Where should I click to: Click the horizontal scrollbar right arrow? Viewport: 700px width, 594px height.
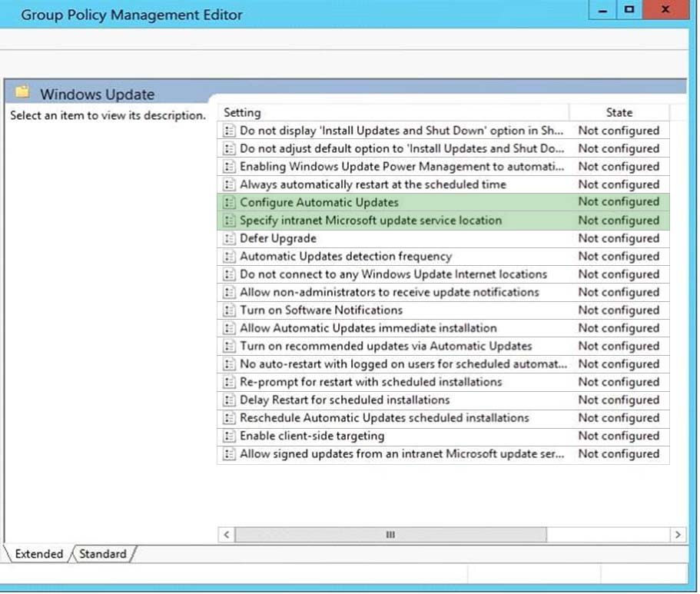pos(678,535)
